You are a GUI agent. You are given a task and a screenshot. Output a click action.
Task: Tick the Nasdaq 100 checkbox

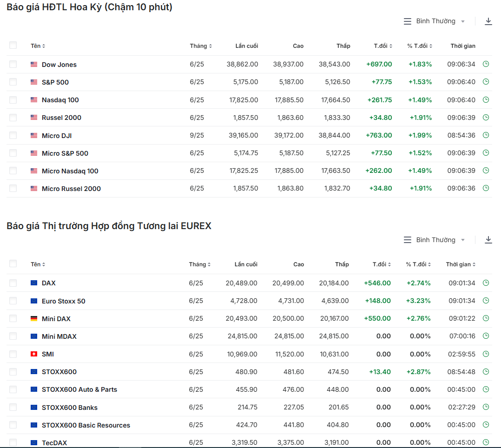tap(13, 100)
